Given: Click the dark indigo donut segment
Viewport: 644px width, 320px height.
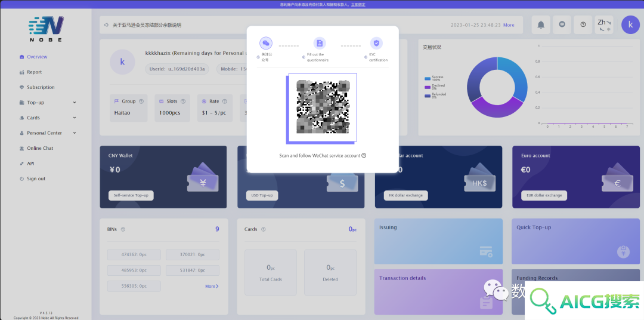Looking at the screenshot, I should point(477,76).
